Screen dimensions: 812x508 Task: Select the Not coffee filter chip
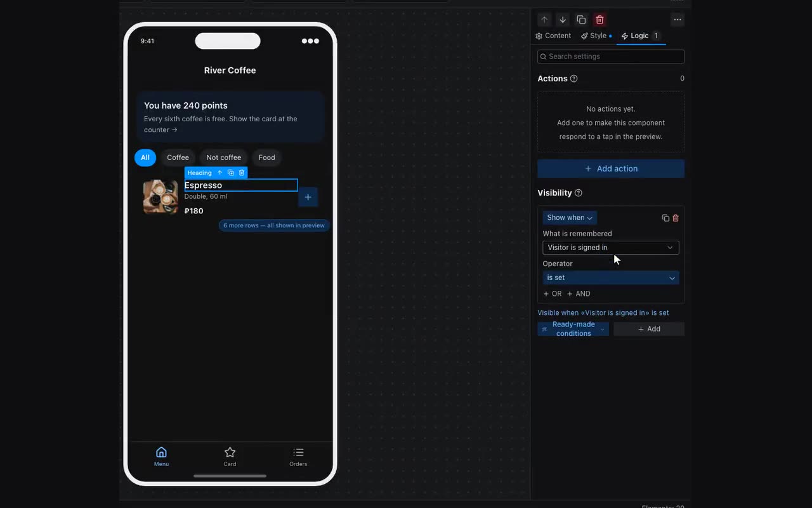tap(224, 157)
